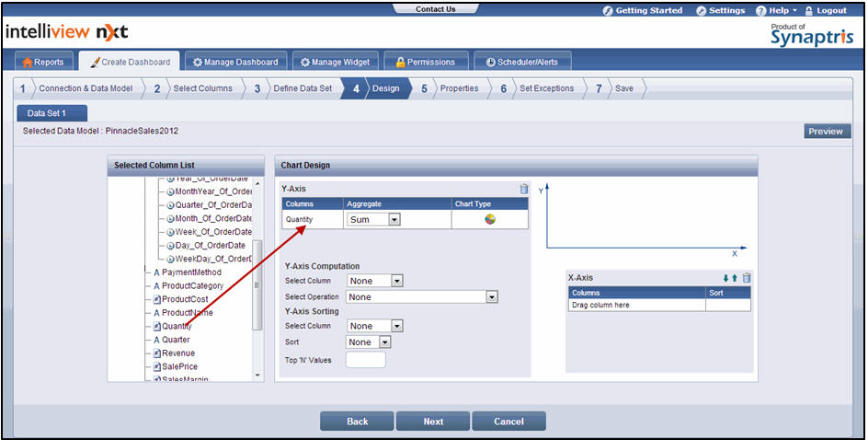Move X-Axis column up with green arrow
The height and width of the screenshot is (440, 868).
point(734,278)
